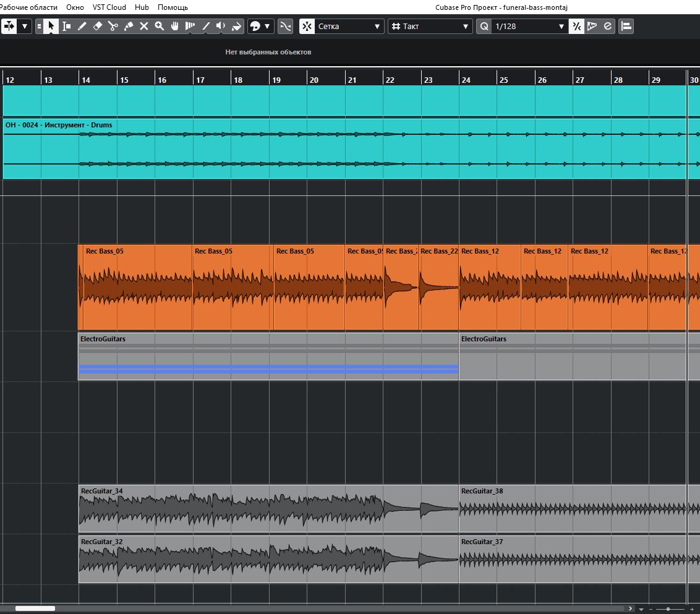This screenshot has width=700, height=614.
Task: Adjust the horizontal zoom slider
Action: [x=668, y=609]
